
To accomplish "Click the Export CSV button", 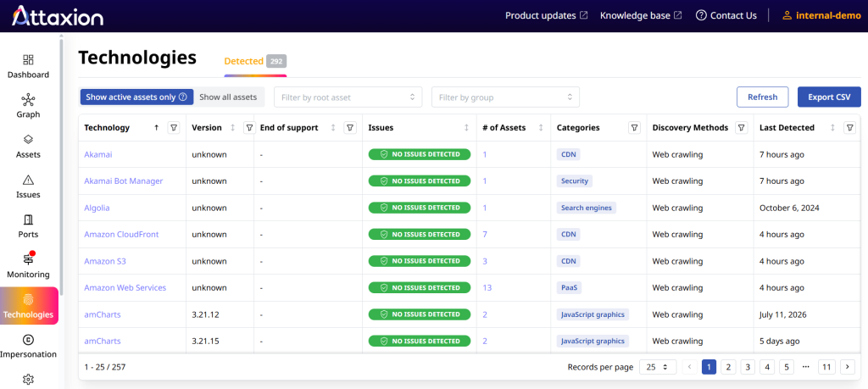I will tap(829, 97).
